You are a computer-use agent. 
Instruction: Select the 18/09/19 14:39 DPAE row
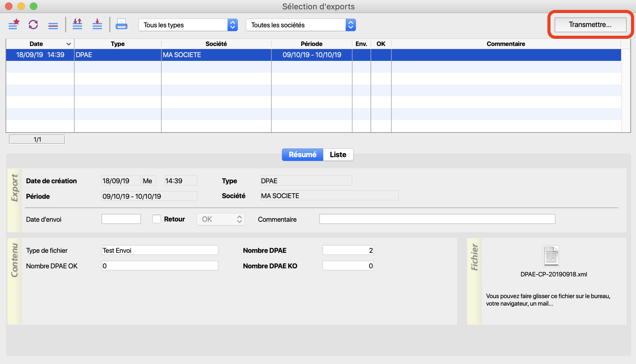pyautogui.click(x=314, y=55)
